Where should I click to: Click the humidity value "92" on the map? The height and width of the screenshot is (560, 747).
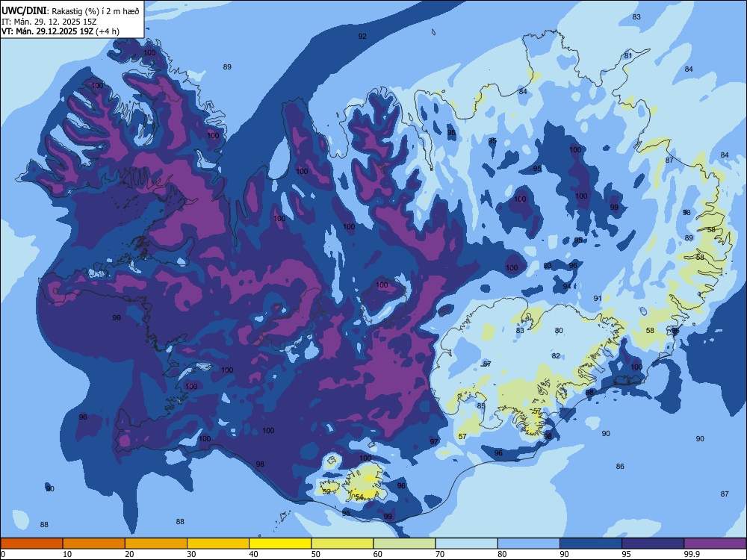362,36
